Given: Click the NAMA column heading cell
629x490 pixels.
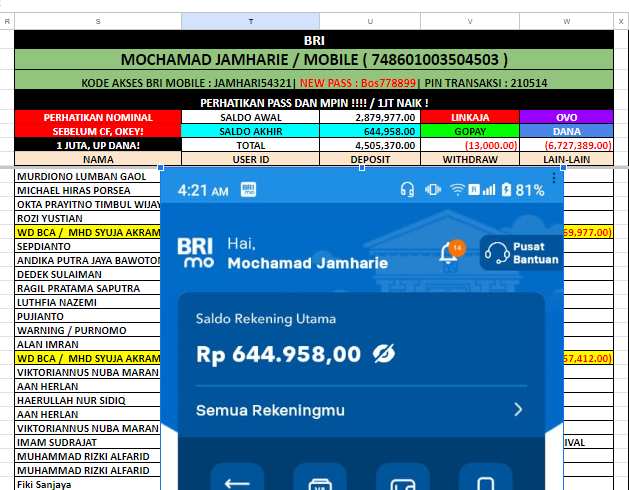Looking at the screenshot, I should pyautogui.click(x=98, y=159).
